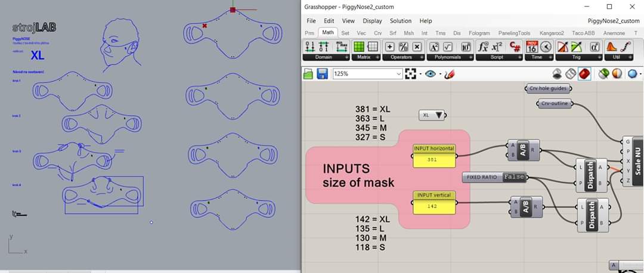The image size is (644, 273).
Task: Click the C# script component icon
Action: (515, 47)
